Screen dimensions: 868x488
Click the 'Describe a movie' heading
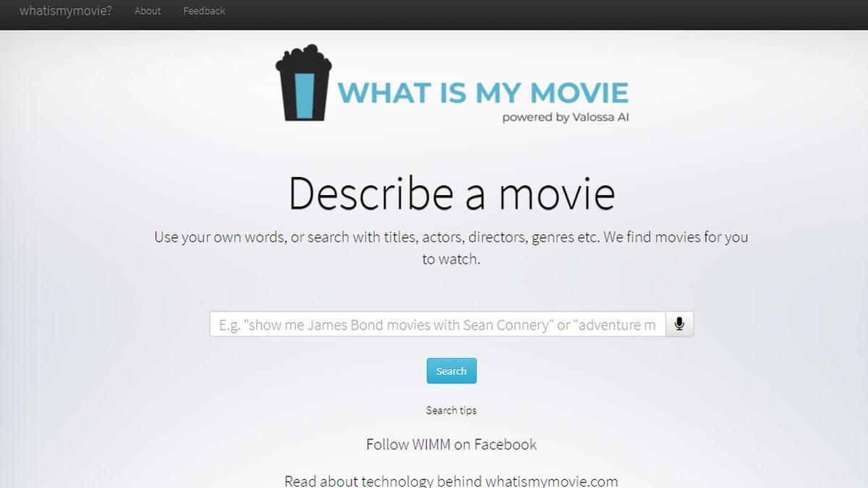[x=451, y=193]
